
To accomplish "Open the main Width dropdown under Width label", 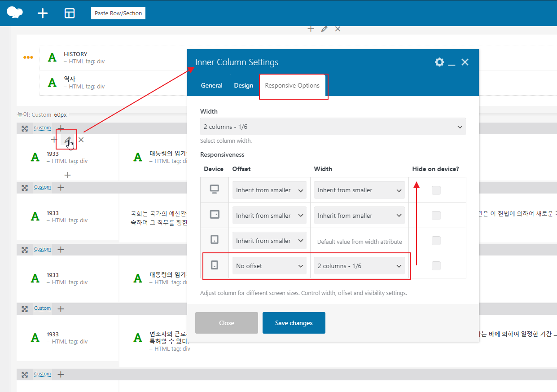I will pyautogui.click(x=333, y=127).
